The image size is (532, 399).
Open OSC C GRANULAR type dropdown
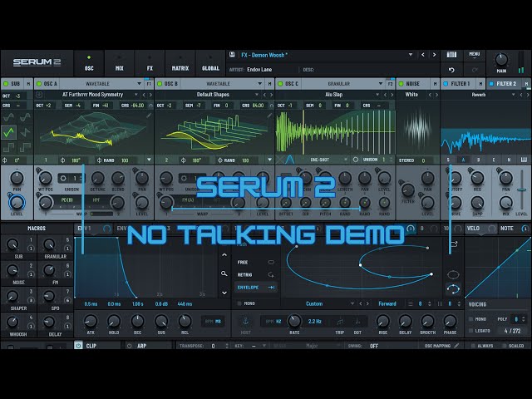345,83
